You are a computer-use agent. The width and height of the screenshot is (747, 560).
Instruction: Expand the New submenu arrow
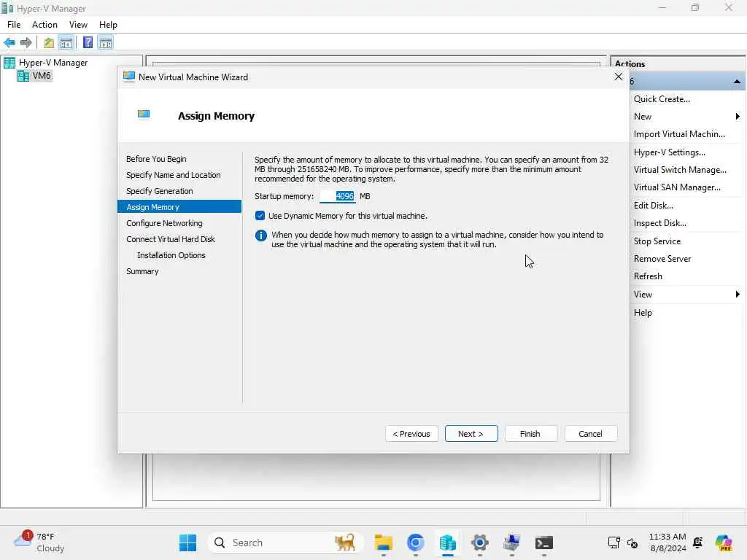pyautogui.click(x=738, y=117)
